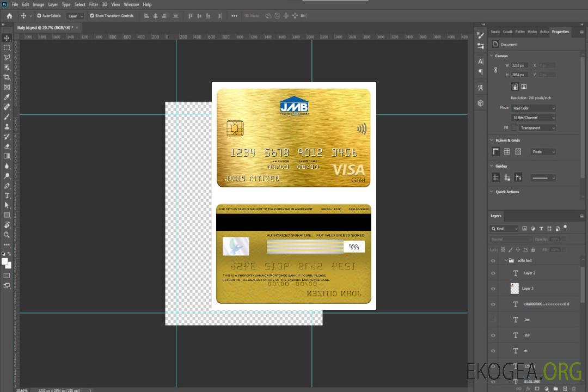Image resolution: width=588 pixels, height=392 pixels.
Task: Select the Move tool in the toolbox
Action: [7, 38]
